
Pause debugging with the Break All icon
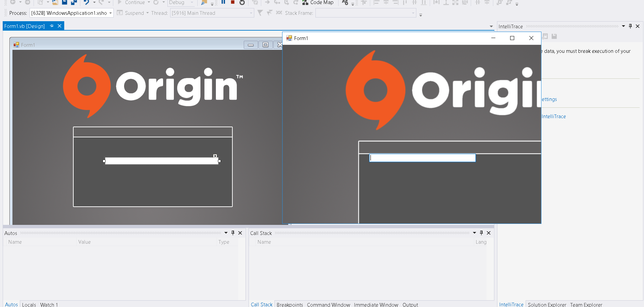click(x=223, y=2)
